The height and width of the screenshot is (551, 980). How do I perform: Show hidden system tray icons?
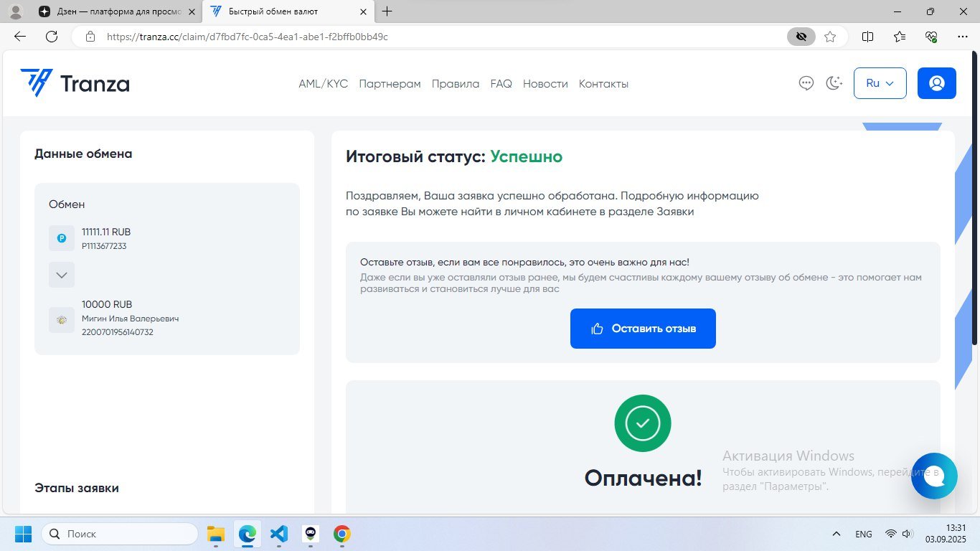836,534
